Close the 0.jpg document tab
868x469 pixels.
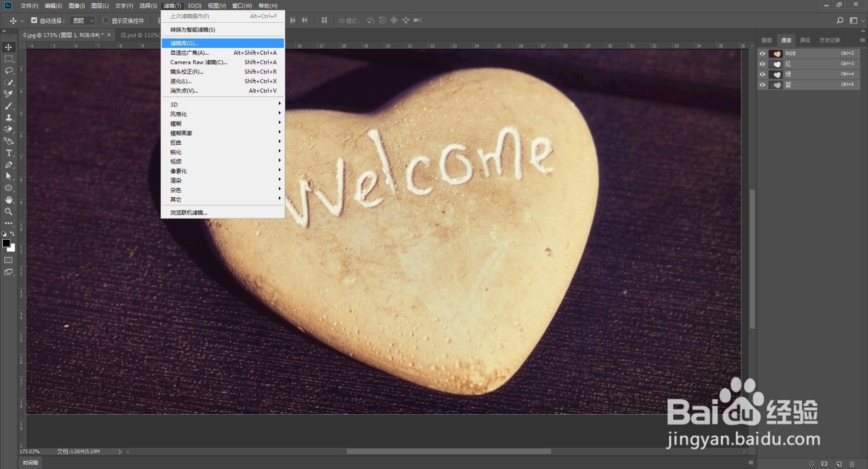click(x=109, y=35)
